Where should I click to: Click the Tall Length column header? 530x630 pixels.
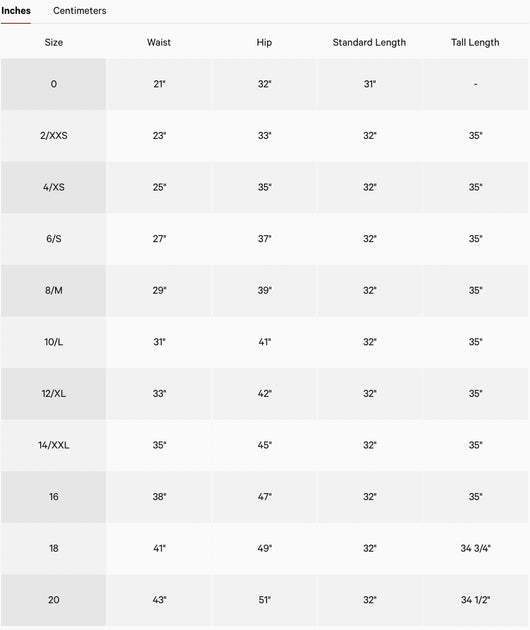475,42
